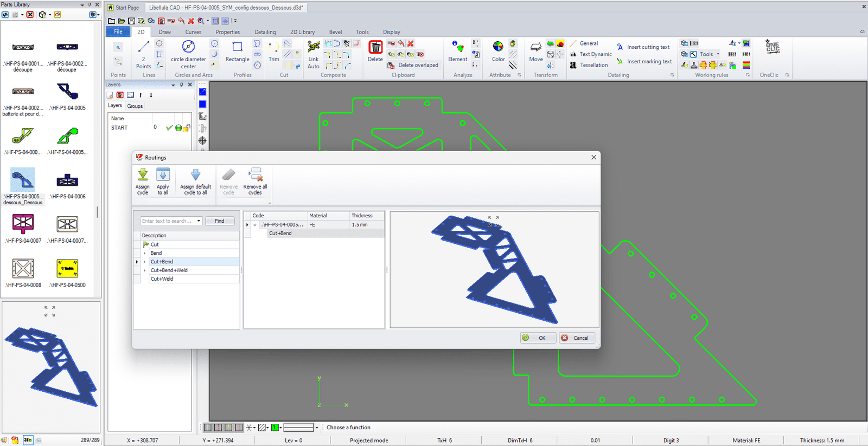
Task: Open the search text dropdown arrow
Action: (x=199, y=221)
